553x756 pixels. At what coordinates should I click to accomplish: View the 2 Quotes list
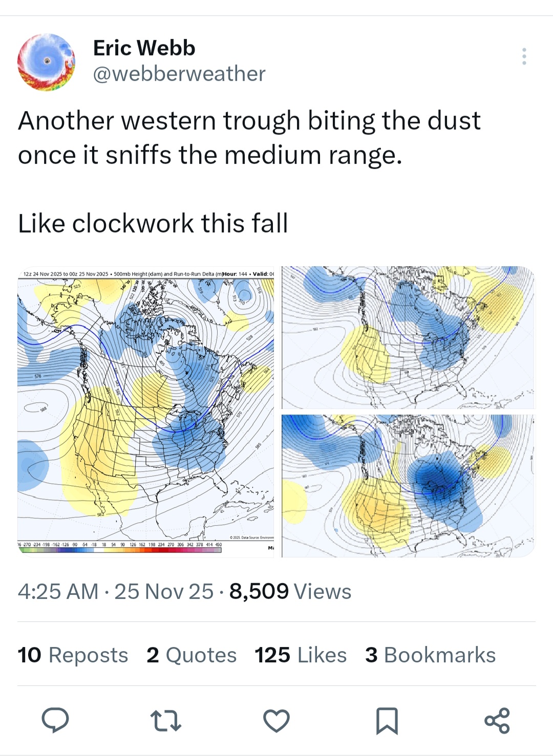click(x=192, y=655)
